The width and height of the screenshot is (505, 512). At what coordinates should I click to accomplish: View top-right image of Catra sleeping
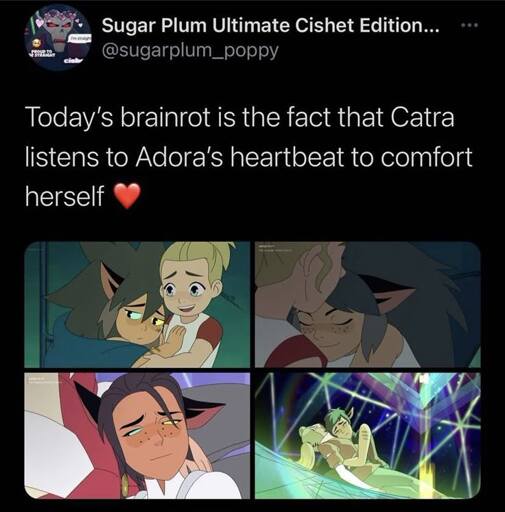[x=368, y=304]
